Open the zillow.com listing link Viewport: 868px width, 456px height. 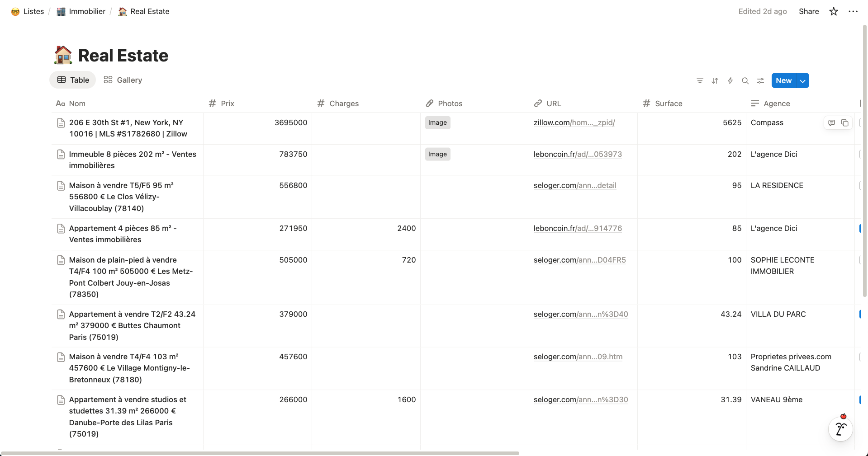point(574,122)
